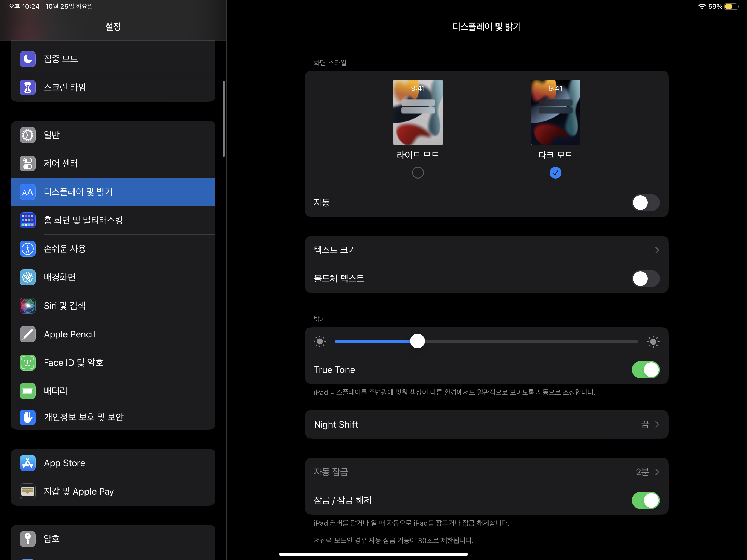Tap the 2분 auto-lock value

[x=642, y=472]
